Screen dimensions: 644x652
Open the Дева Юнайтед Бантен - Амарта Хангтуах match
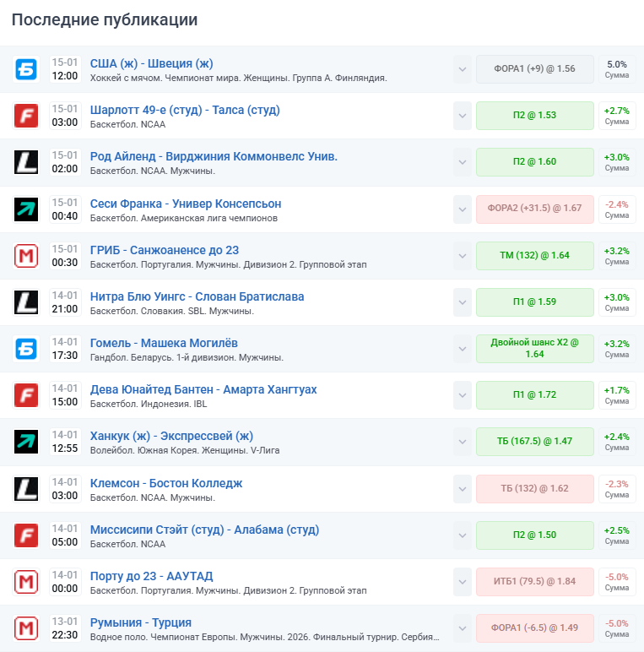pyautogui.click(x=203, y=389)
